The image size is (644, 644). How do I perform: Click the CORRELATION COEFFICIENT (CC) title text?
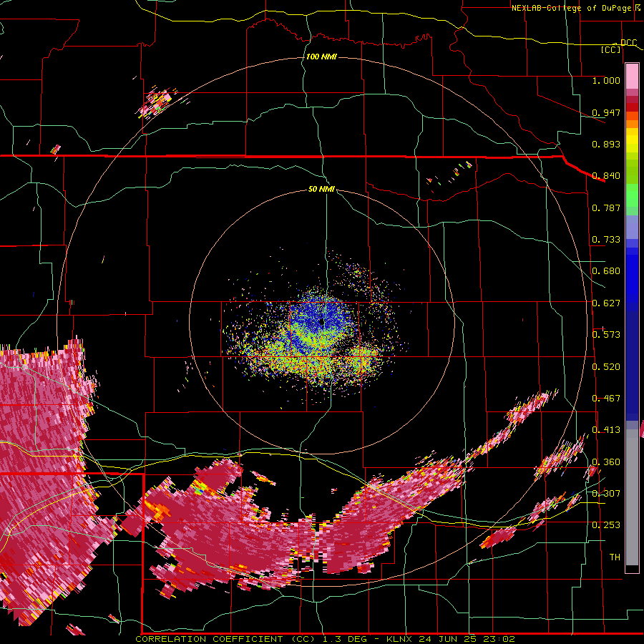[225, 639]
